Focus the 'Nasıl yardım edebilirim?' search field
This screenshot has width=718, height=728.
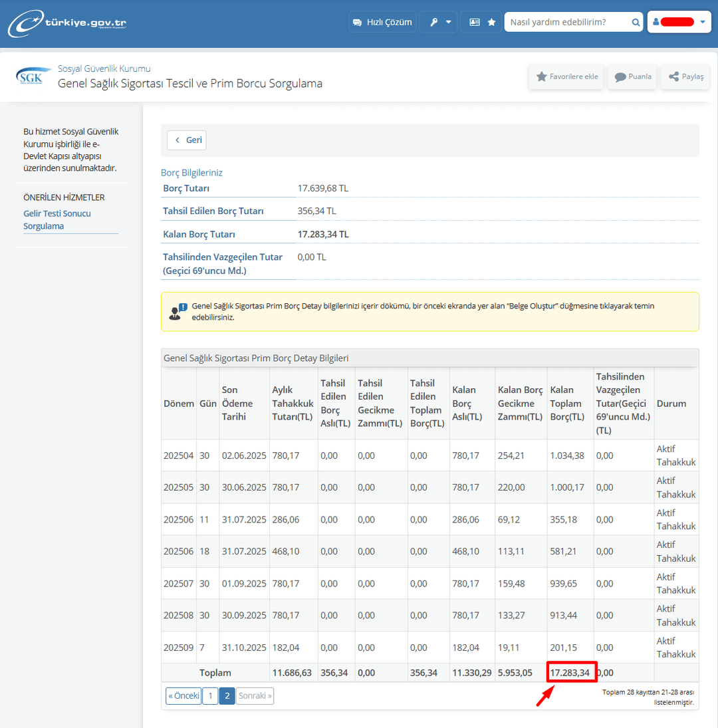point(568,22)
